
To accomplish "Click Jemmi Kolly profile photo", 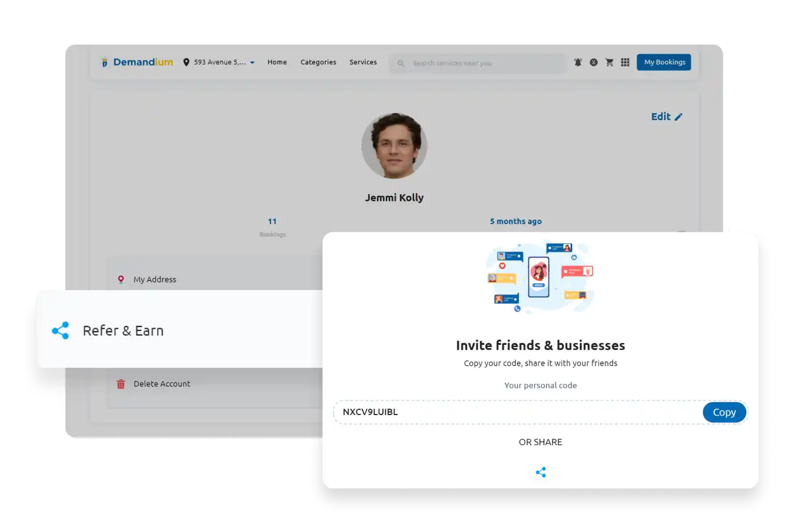I will [x=394, y=145].
